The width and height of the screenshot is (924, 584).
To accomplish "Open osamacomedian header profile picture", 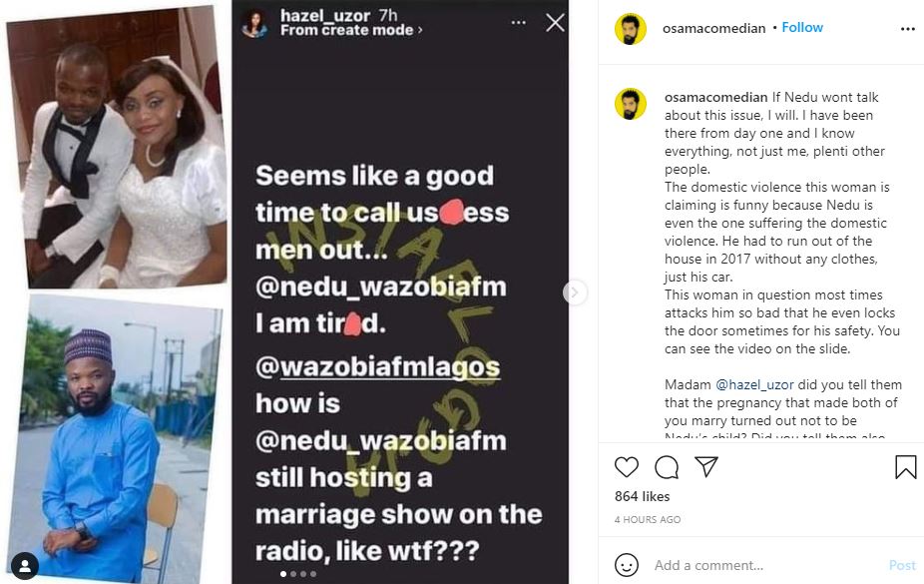I will tap(630, 29).
